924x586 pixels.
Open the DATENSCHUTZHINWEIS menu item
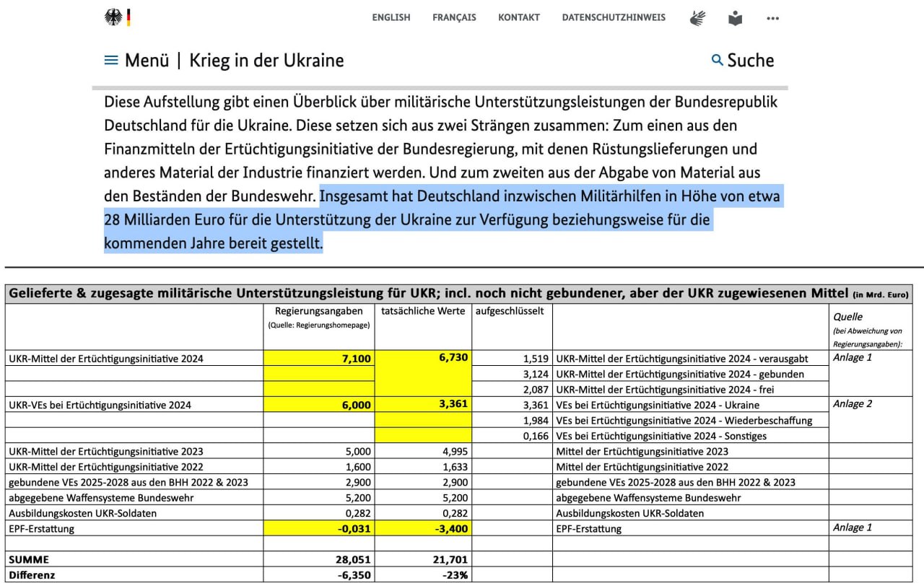point(614,17)
